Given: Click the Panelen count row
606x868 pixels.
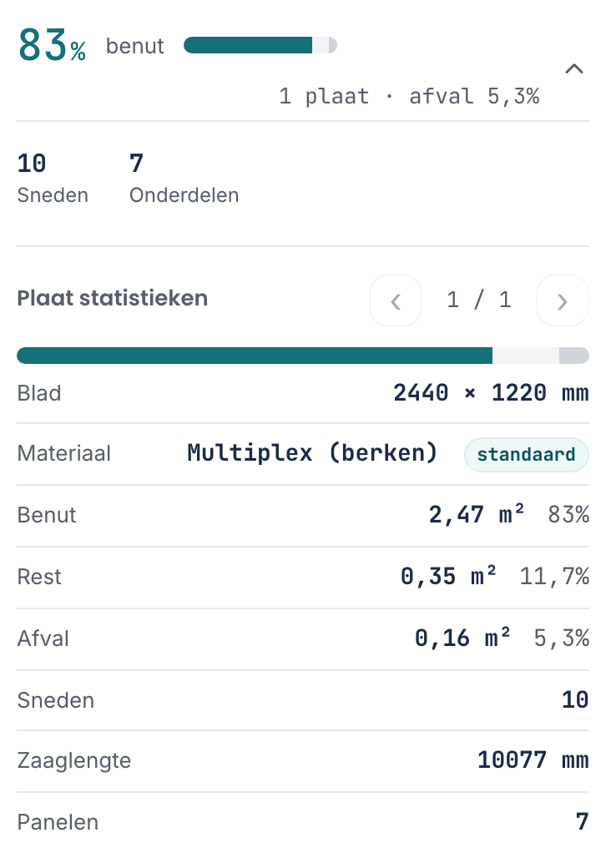Looking at the screenshot, I should tap(303, 822).
